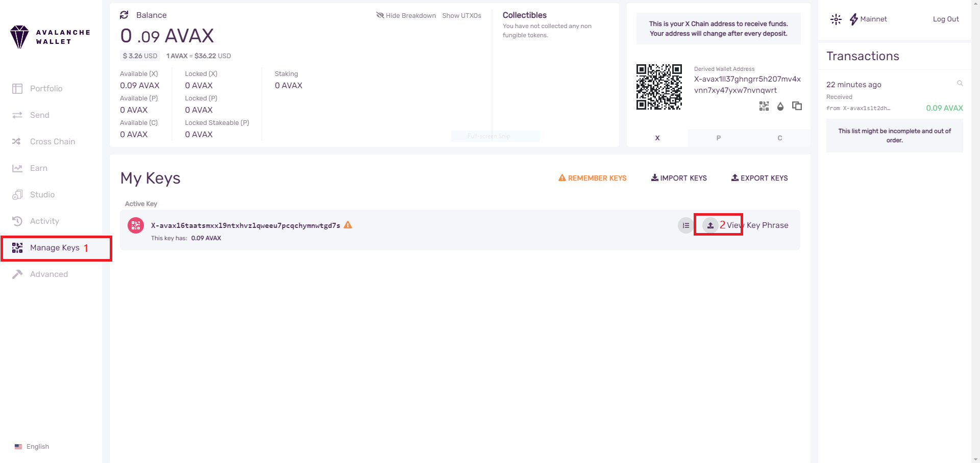Image resolution: width=980 pixels, height=463 pixels.
Task: Open the Advanced section
Action: pyautogui.click(x=48, y=274)
